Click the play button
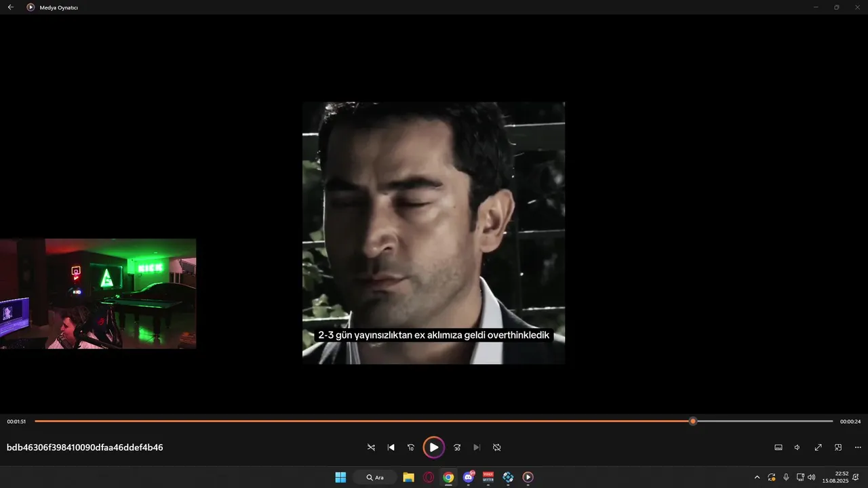The width and height of the screenshot is (868, 488). pyautogui.click(x=433, y=447)
